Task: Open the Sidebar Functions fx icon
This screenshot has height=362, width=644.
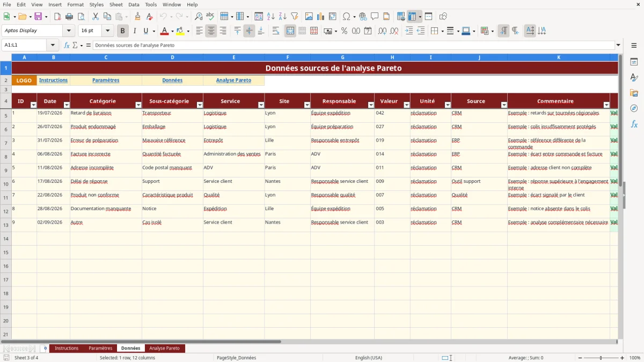Action: [634, 124]
